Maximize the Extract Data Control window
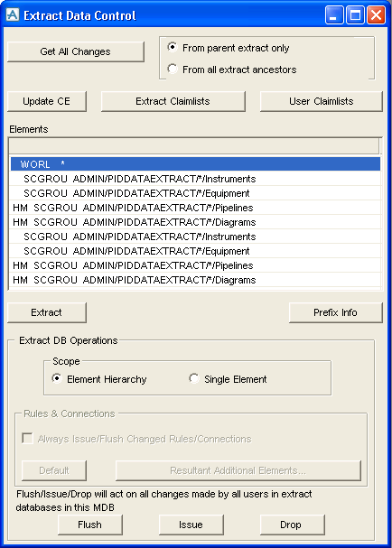Screen dimensions: 392x548 click(355, 15)
